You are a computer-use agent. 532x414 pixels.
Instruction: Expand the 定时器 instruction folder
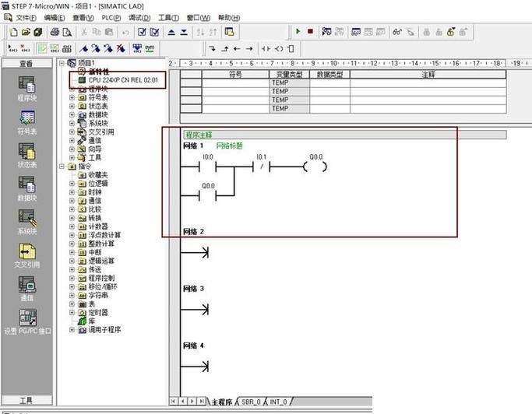click(72, 312)
